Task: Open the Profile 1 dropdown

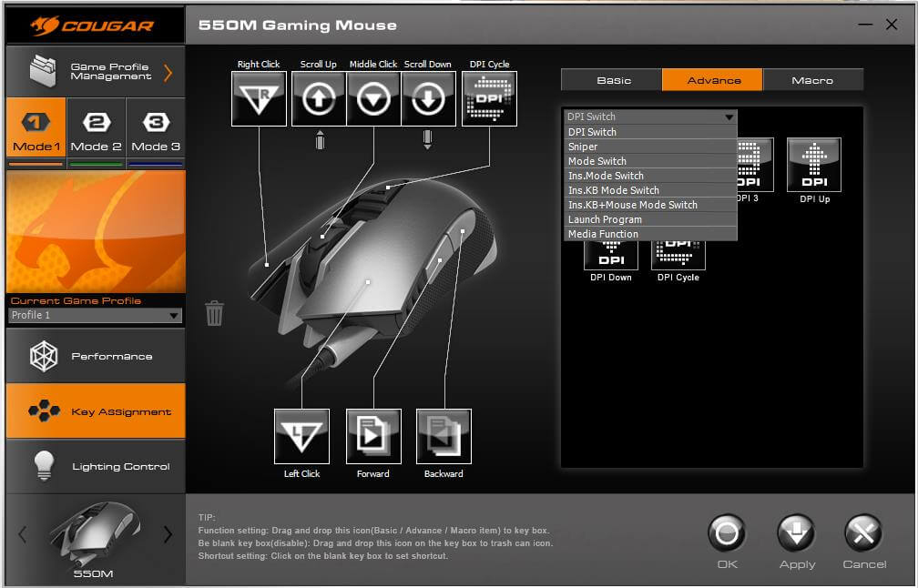Action: tap(95, 316)
